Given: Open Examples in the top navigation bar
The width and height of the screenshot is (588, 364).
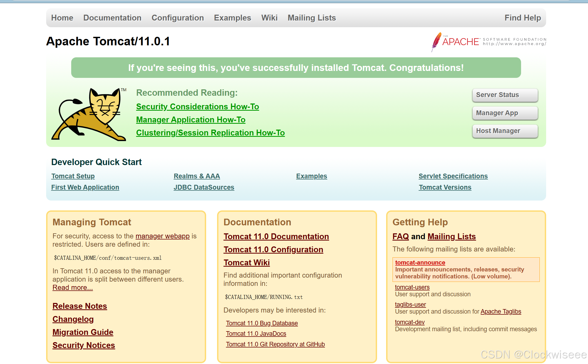Looking at the screenshot, I should 233,18.
